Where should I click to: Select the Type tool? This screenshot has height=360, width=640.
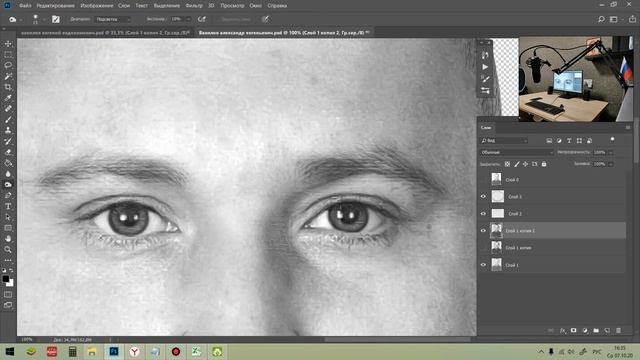click(x=8, y=206)
